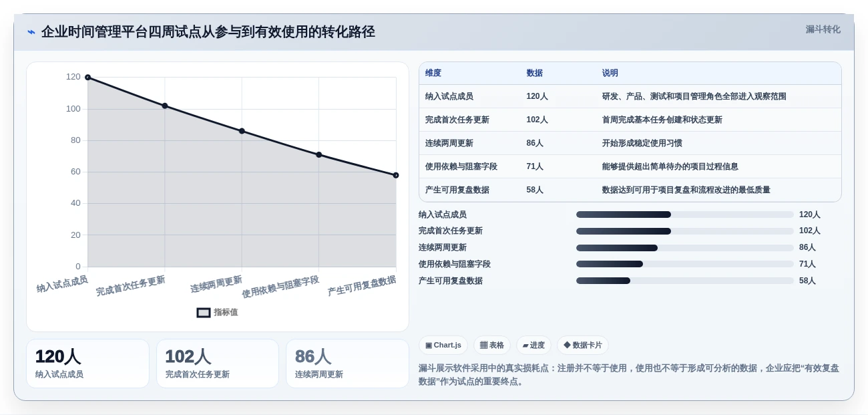Click the 86人 value in the table
Image resolution: width=868 pixels, height=415 pixels.
[x=535, y=143]
